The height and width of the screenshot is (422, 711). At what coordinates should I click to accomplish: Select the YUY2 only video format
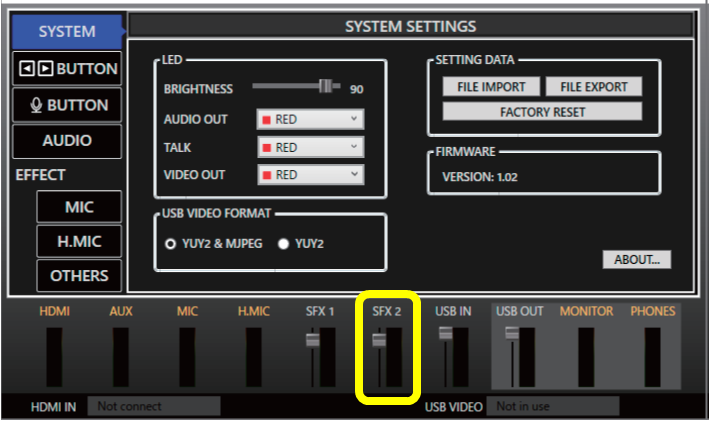[x=283, y=243]
